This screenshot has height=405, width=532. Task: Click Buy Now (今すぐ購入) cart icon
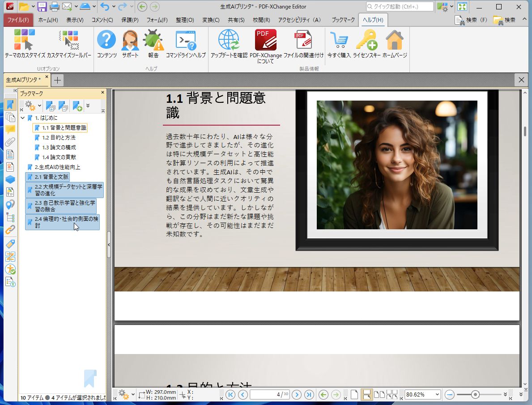(339, 44)
